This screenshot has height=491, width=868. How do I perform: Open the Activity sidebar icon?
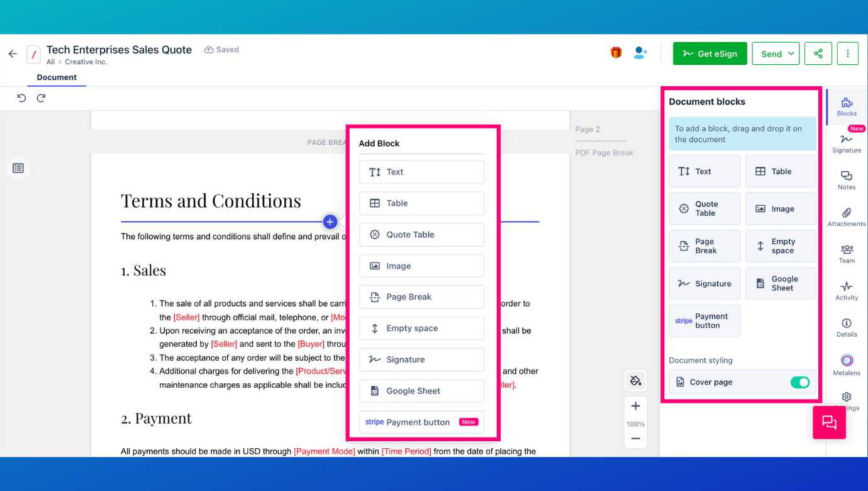coord(847,290)
